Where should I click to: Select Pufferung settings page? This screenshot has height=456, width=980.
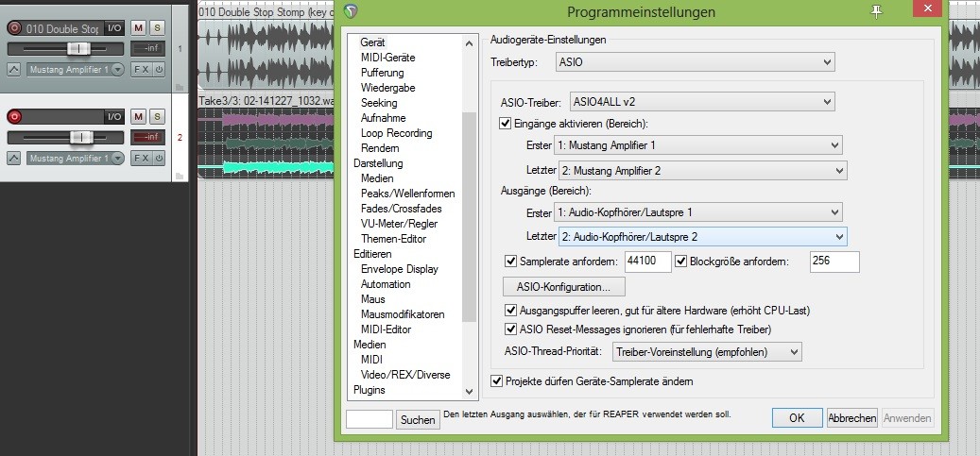tap(383, 73)
